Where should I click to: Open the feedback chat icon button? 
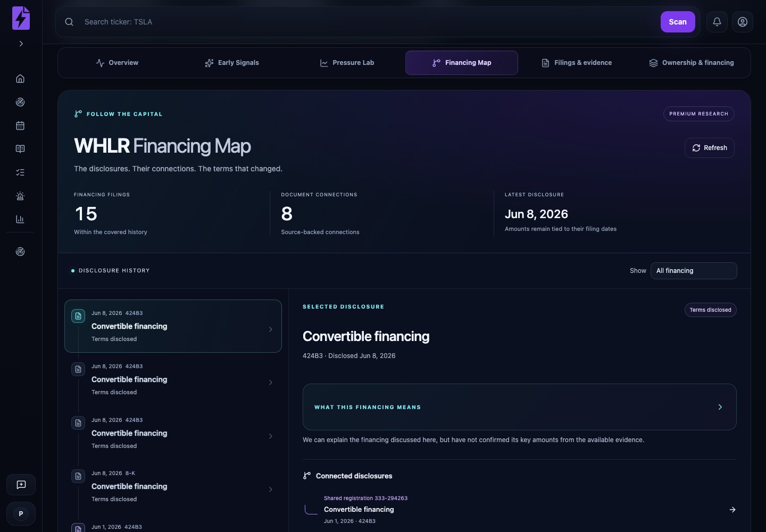point(21,485)
